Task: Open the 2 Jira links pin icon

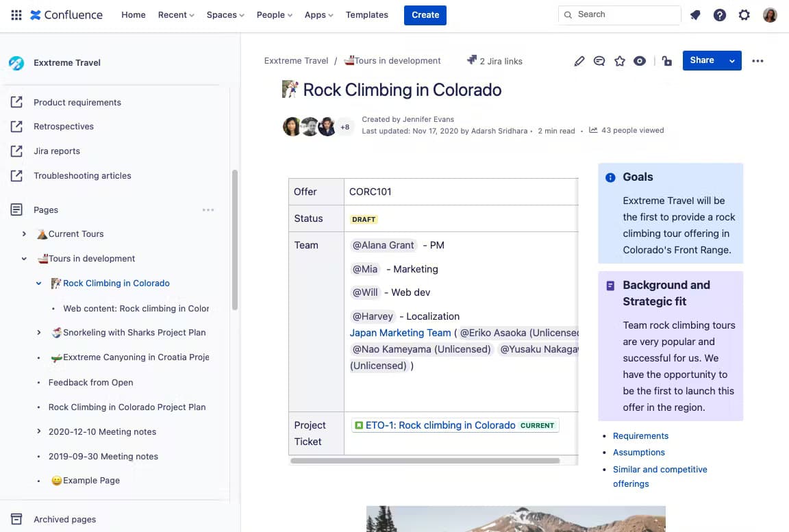Action: [472, 60]
